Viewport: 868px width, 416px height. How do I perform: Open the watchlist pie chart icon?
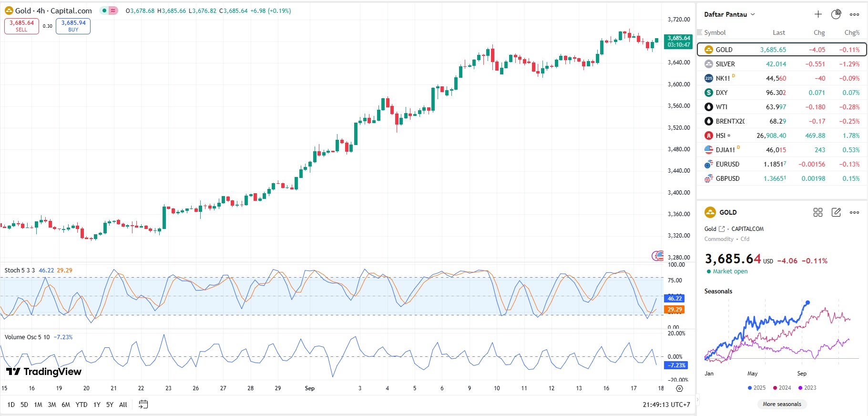pos(836,14)
